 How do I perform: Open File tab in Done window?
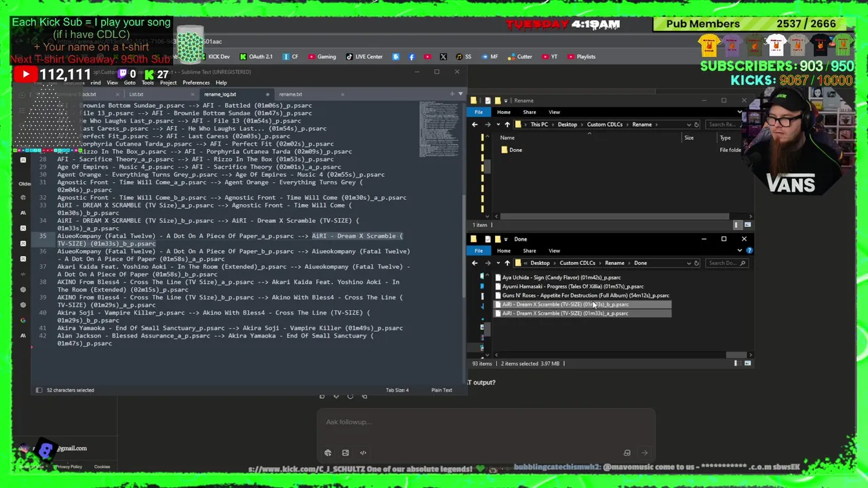(479, 251)
